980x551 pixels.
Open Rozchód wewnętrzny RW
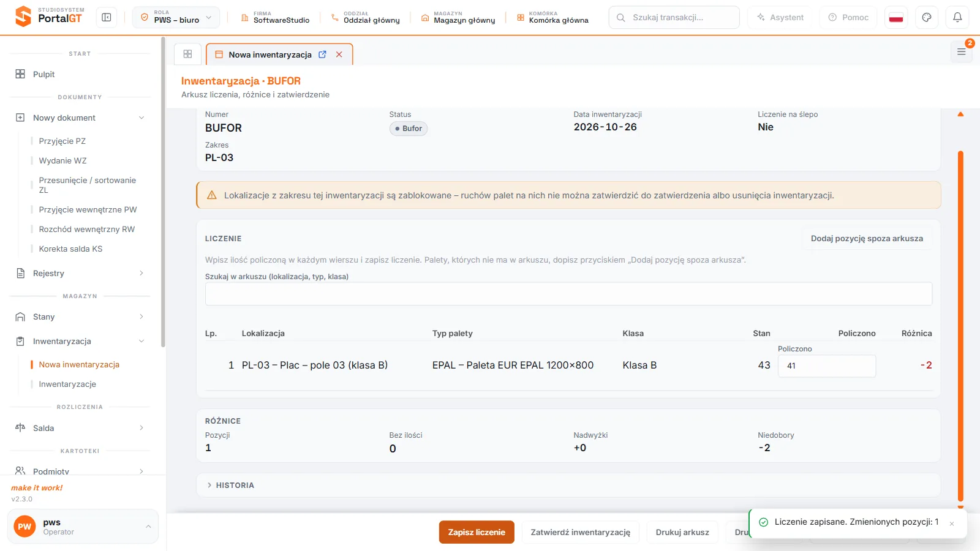click(87, 229)
